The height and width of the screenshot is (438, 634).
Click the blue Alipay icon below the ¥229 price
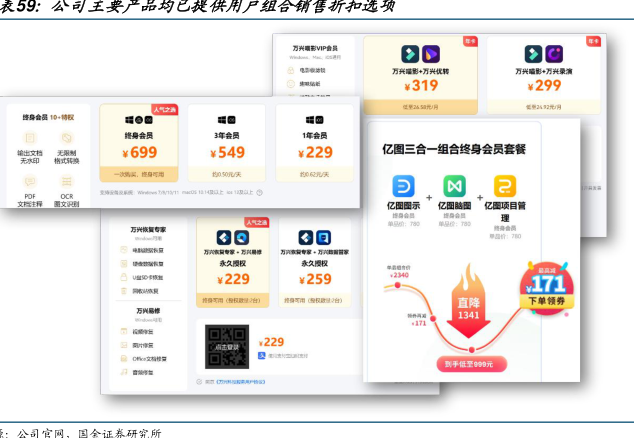(x=262, y=355)
